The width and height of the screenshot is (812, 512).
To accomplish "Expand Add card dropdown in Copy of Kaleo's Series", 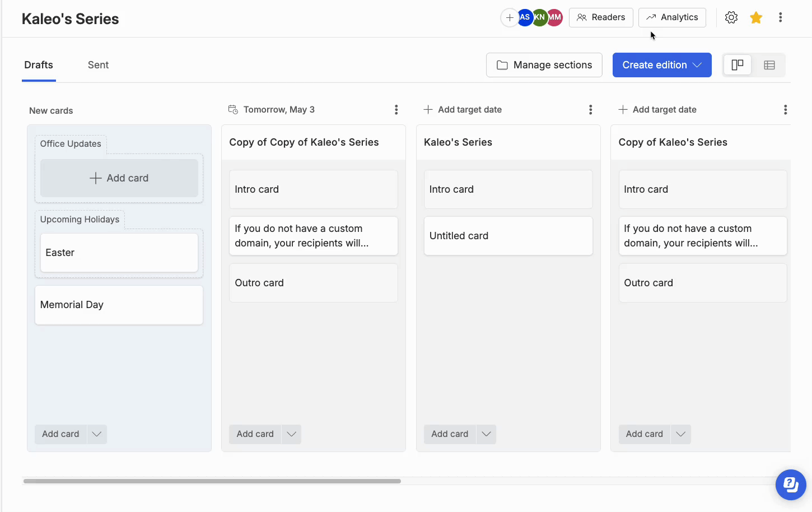I will 680,434.
